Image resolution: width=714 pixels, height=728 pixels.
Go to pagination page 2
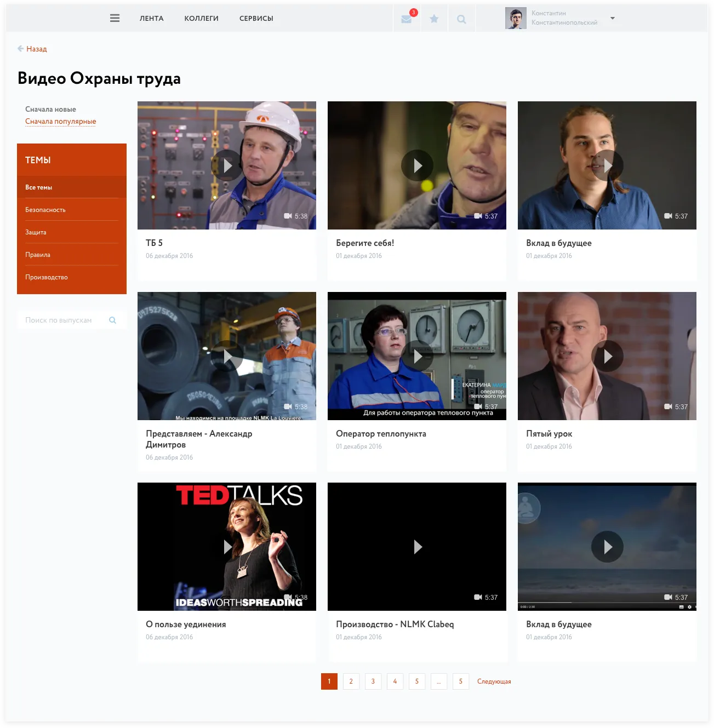click(x=351, y=681)
